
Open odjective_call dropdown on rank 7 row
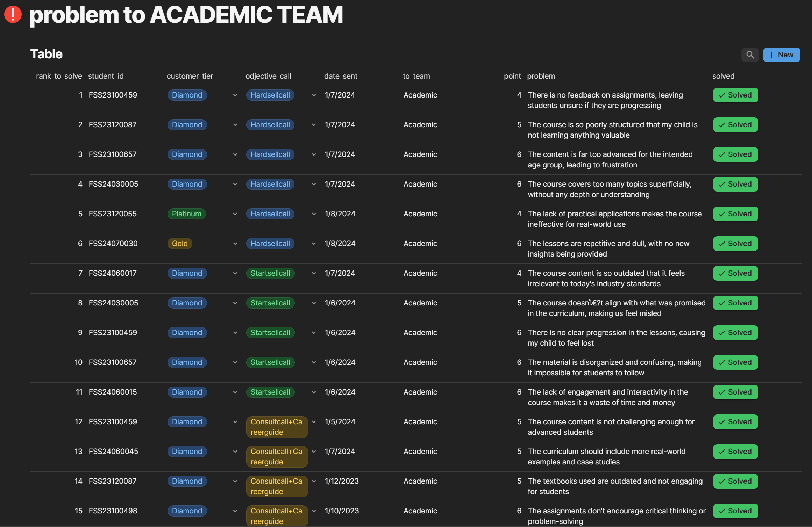[314, 273]
